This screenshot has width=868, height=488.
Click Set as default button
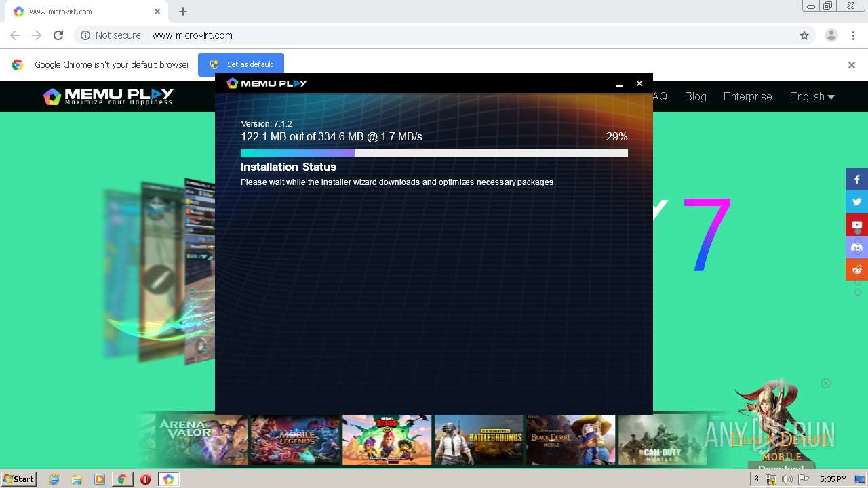pyautogui.click(x=241, y=64)
